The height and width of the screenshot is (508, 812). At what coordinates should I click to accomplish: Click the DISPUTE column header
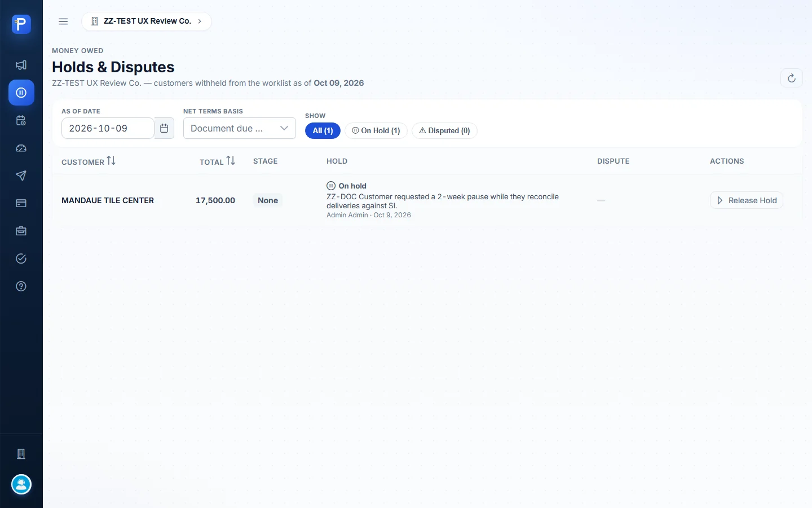coord(614,161)
